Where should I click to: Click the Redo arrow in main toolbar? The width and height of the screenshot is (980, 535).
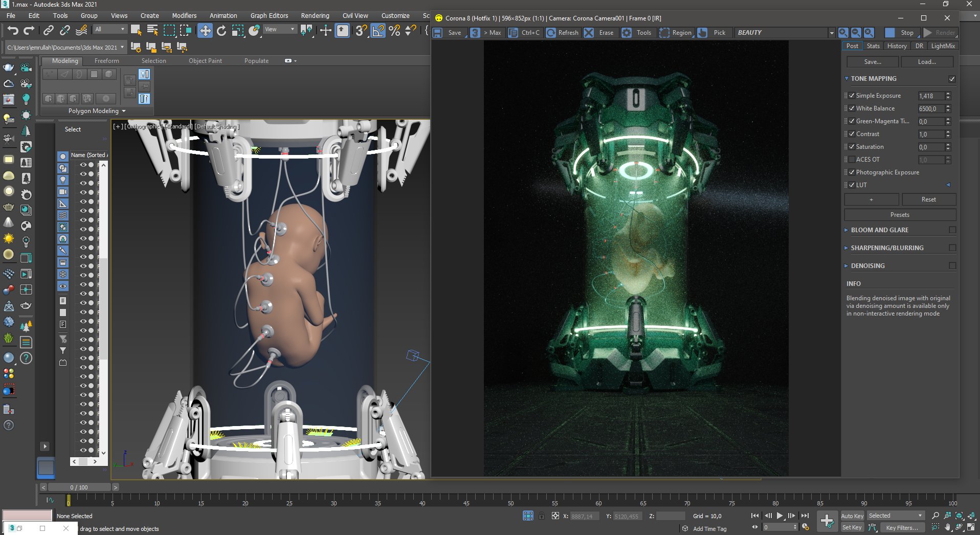pos(29,31)
